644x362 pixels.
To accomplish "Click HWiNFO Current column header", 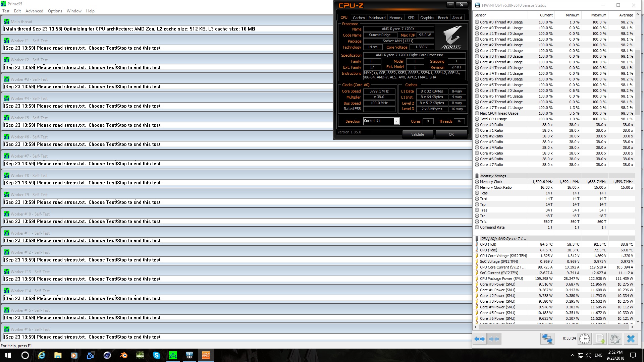I will click(x=541, y=15).
